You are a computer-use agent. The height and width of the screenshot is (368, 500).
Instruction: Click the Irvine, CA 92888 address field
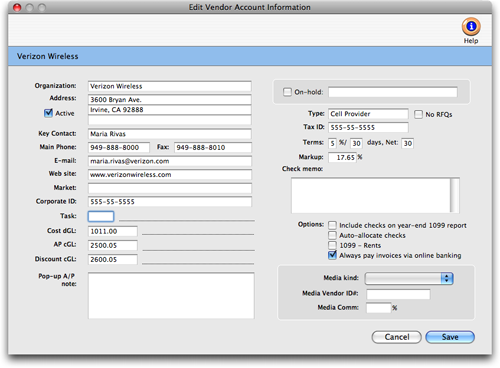tap(170, 110)
